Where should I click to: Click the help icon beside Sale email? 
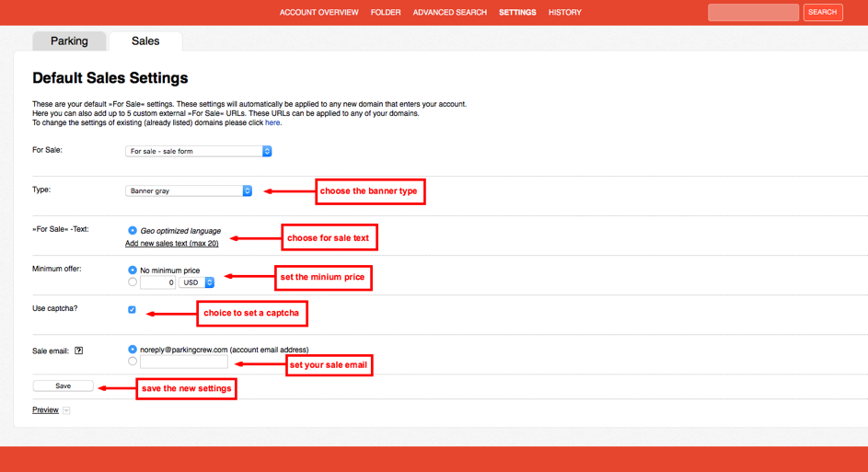point(79,351)
